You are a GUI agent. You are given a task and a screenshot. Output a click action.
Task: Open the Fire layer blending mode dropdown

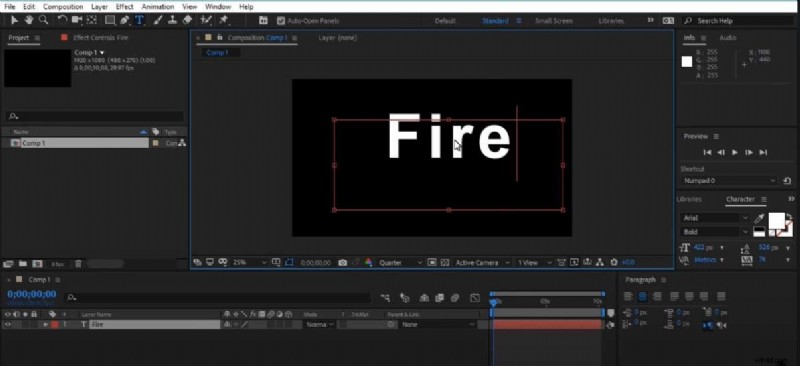320,325
